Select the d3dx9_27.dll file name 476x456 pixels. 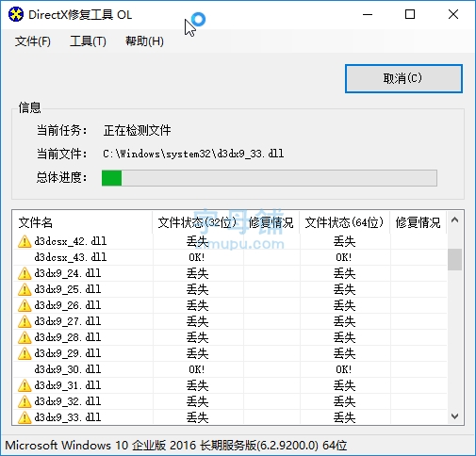pyautogui.click(x=68, y=321)
